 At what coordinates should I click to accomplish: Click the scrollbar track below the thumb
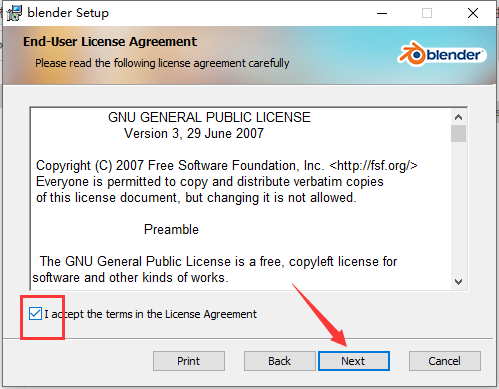[x=458, y=208]
